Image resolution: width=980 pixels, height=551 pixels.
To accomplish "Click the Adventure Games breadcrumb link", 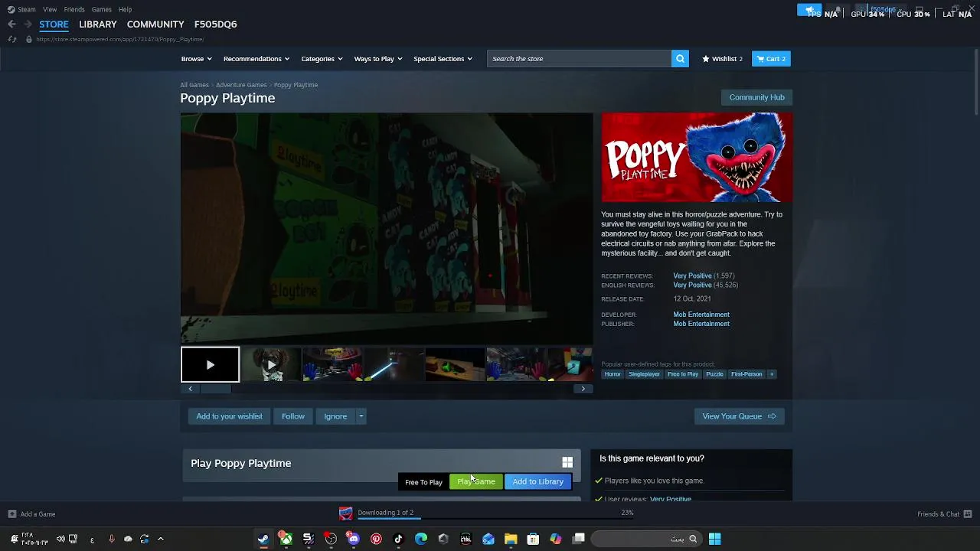I will point(241,85).
